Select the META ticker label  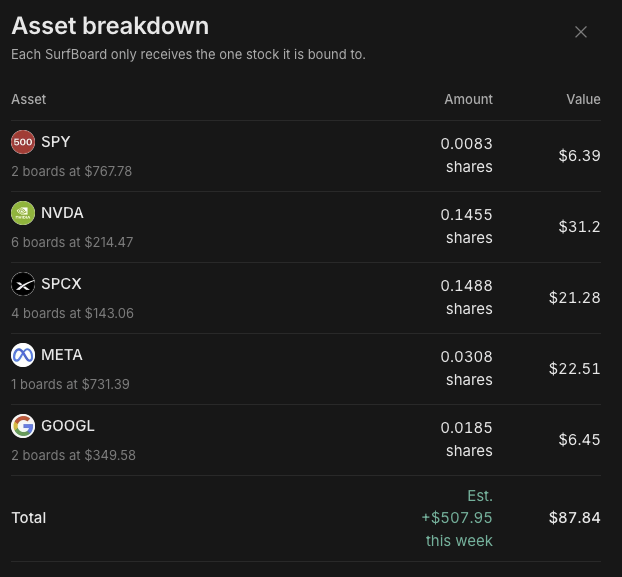(62, 355)
